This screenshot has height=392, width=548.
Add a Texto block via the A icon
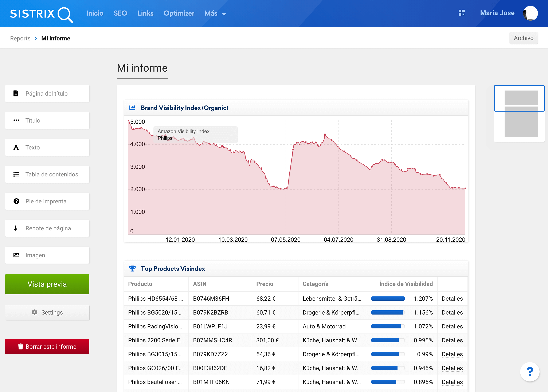[47, 147]
